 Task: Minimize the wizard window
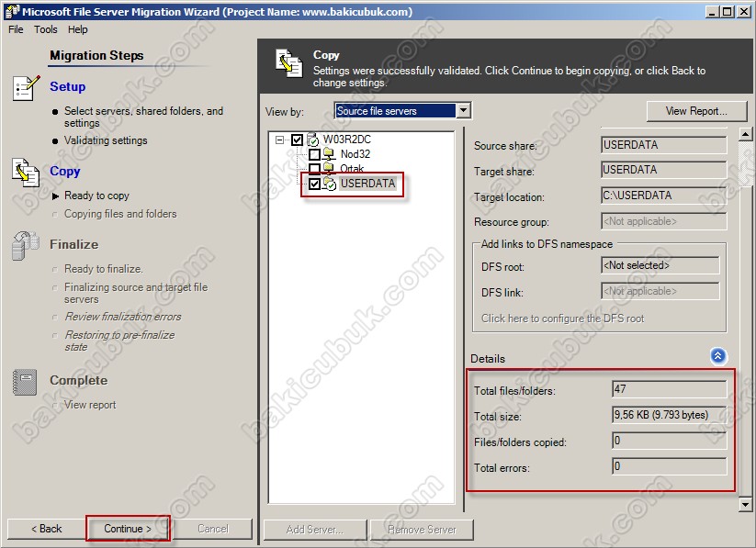(x=713, y=12)
